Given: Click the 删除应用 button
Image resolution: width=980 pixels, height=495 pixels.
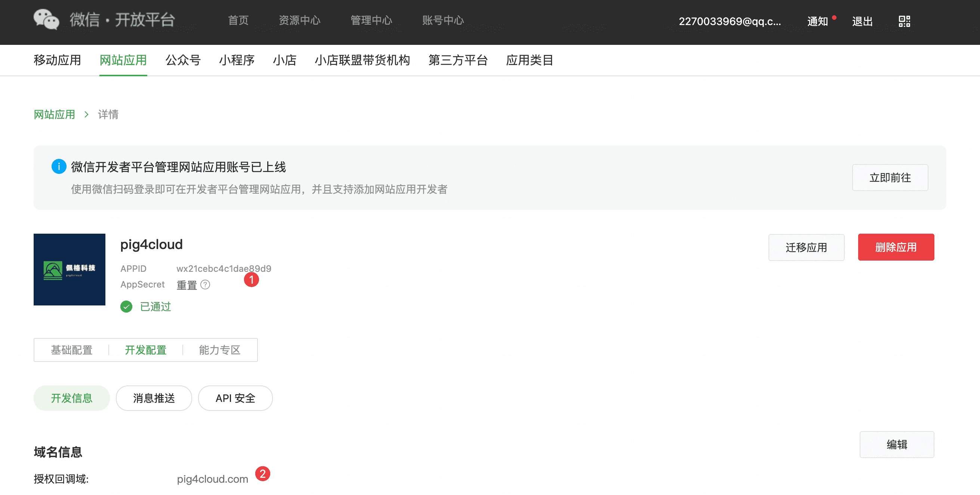Looking at the screenshot, I should coord(896,247).
